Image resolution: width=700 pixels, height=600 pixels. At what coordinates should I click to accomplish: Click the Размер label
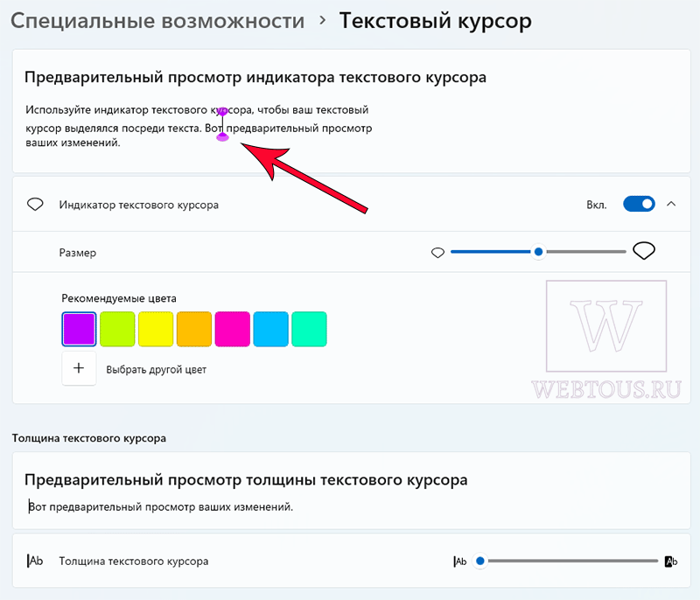click(78, 253)
